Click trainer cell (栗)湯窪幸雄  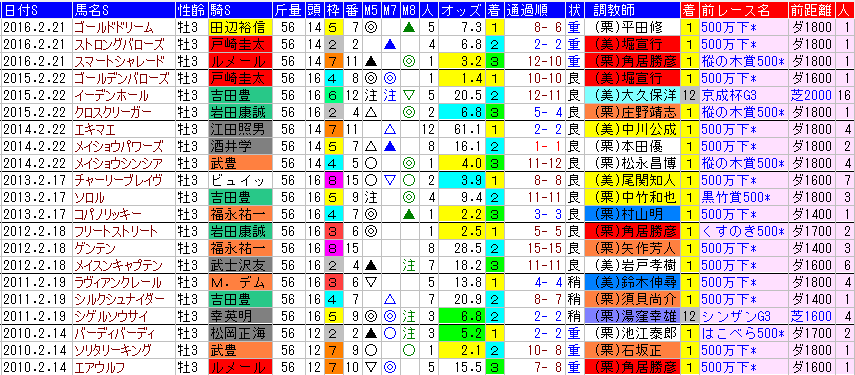click(x=632, y=317)
